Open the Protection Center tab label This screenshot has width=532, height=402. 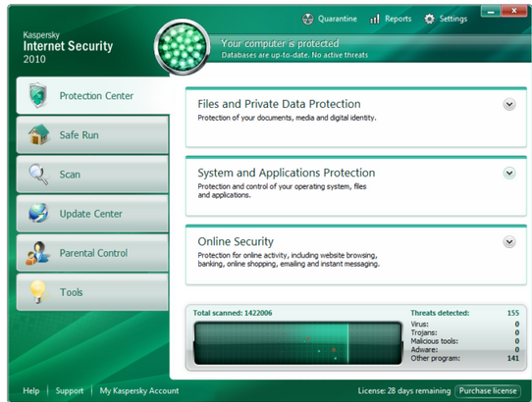tap(96, 96)
